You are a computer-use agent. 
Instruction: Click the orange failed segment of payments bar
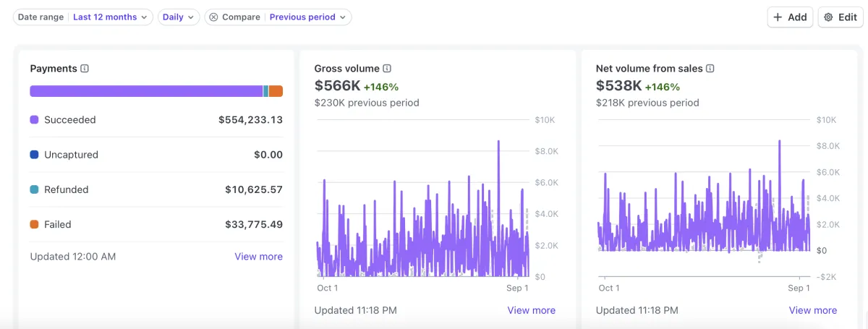click(x=276, y=91)
